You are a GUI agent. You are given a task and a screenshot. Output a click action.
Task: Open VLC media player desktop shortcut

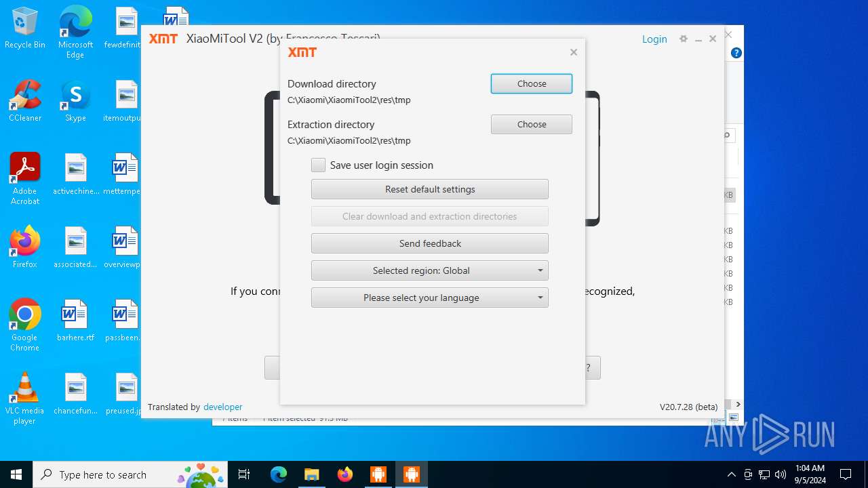coord(25,398)
